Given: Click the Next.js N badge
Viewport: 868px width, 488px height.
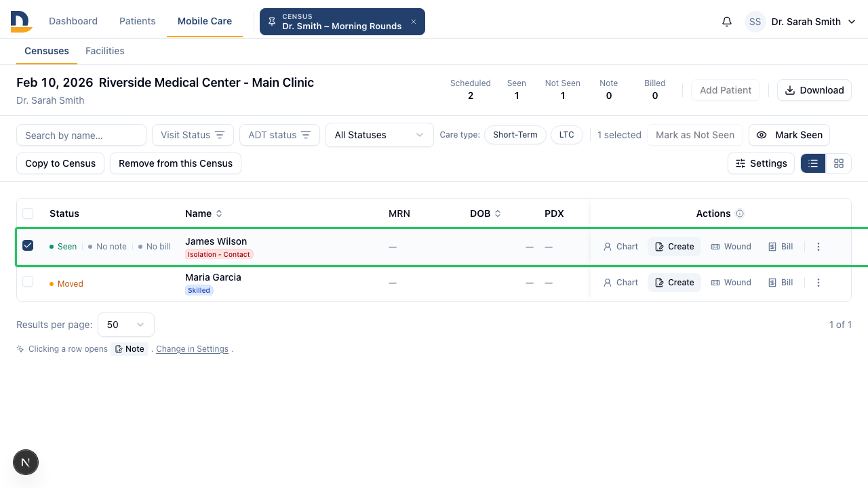Looking at the screenshot, I should pos(26,463).
